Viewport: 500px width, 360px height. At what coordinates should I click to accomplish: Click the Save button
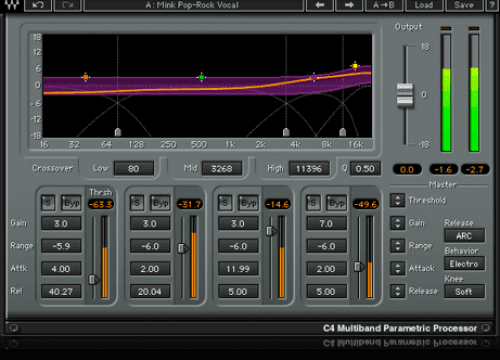click(464, 5)
